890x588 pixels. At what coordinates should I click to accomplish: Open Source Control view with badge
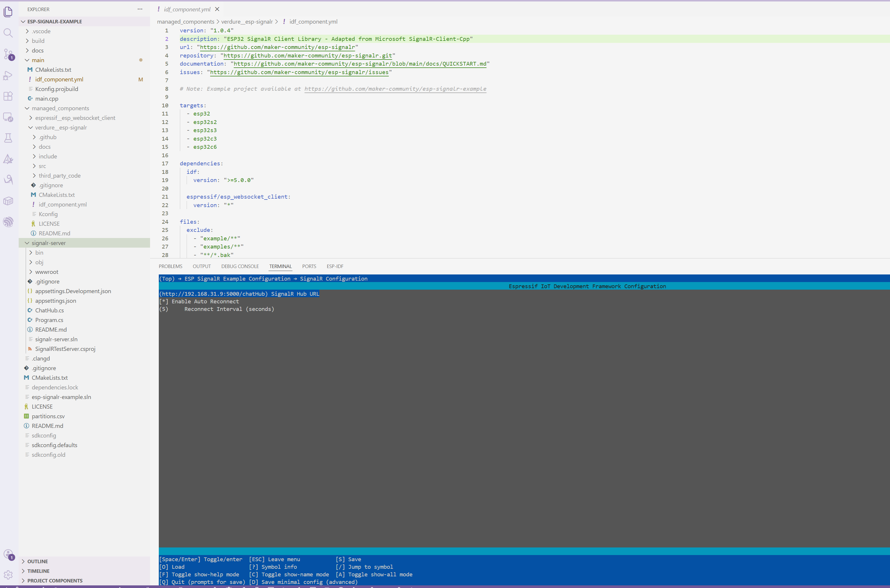[x=8, y=54]
